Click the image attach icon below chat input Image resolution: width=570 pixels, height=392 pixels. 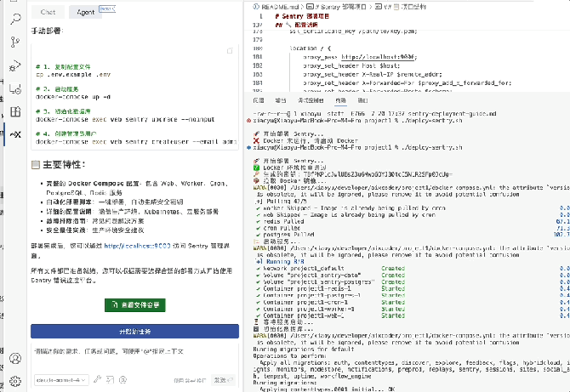click(110, 379)
